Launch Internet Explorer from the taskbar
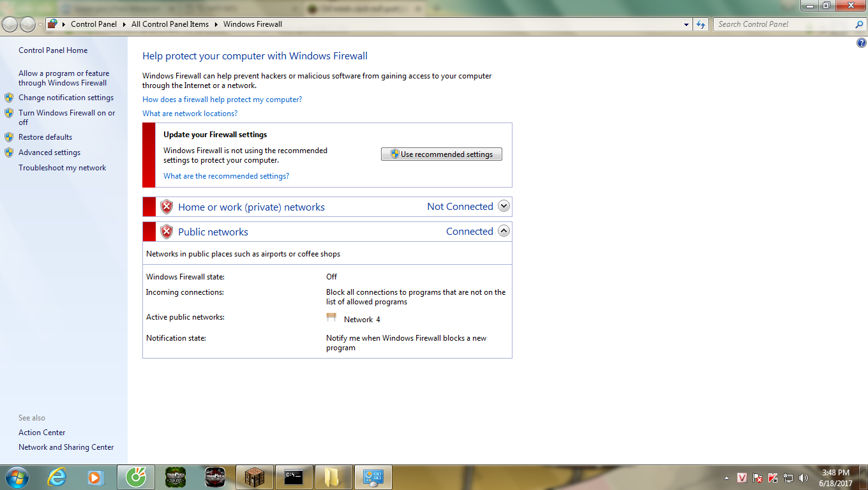 point(57,477)
